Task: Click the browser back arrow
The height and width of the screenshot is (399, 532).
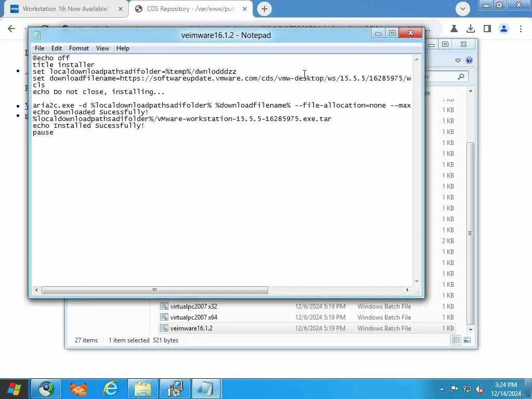Action: (11, 29)
